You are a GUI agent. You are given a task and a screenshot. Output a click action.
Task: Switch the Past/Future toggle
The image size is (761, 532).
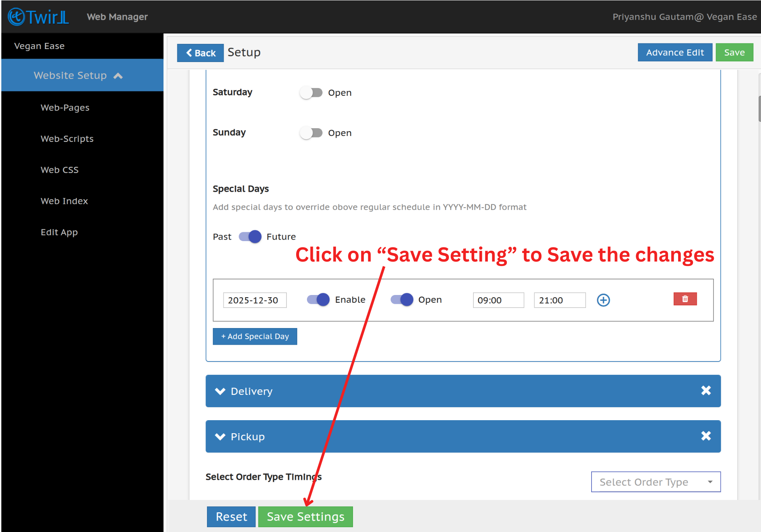tap(250, 237)
